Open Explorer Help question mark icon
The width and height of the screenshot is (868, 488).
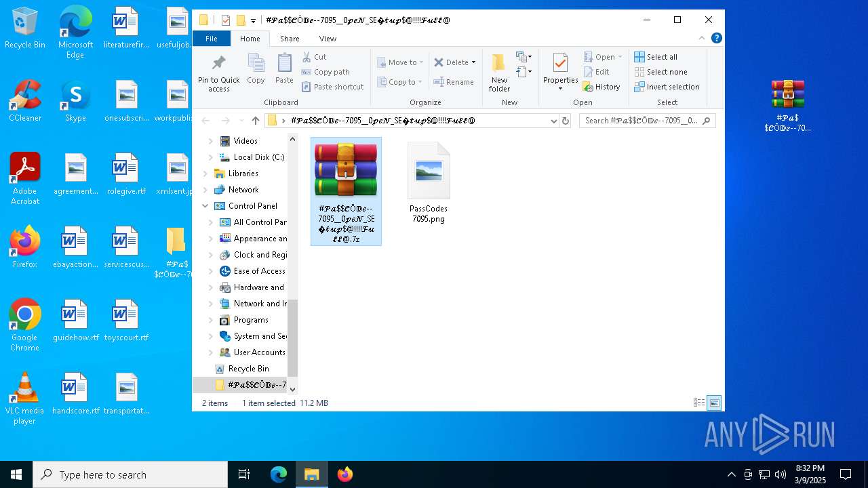tap(716, 38)
